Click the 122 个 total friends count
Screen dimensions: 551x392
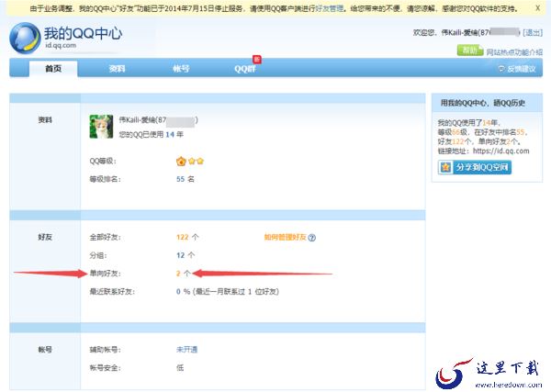click(187, 237)
